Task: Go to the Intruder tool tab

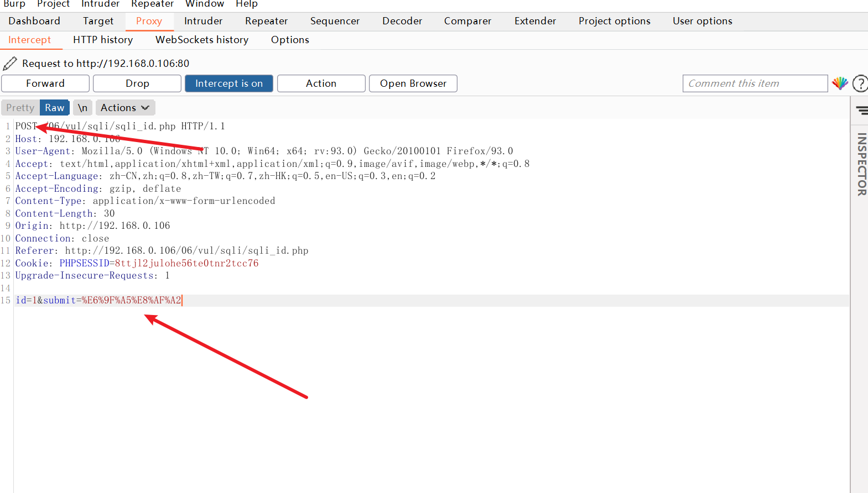Action: (x=203, y=21)
